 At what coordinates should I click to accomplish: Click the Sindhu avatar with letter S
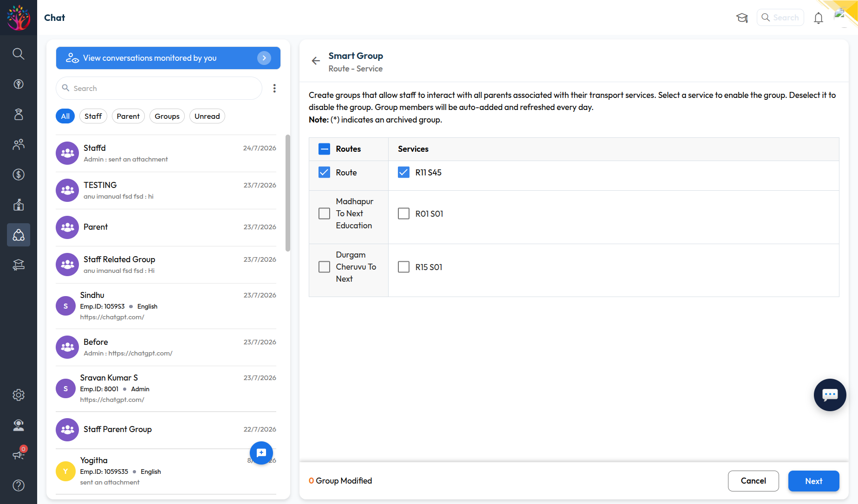click(65, 306)
